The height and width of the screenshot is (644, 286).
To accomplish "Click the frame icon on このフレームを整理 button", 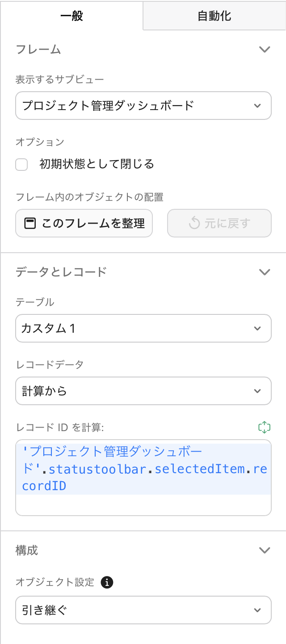I will coord(29,223).
